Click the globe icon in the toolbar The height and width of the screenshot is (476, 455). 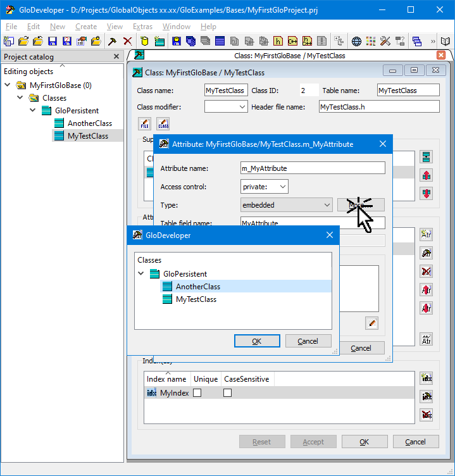[356, 41]
